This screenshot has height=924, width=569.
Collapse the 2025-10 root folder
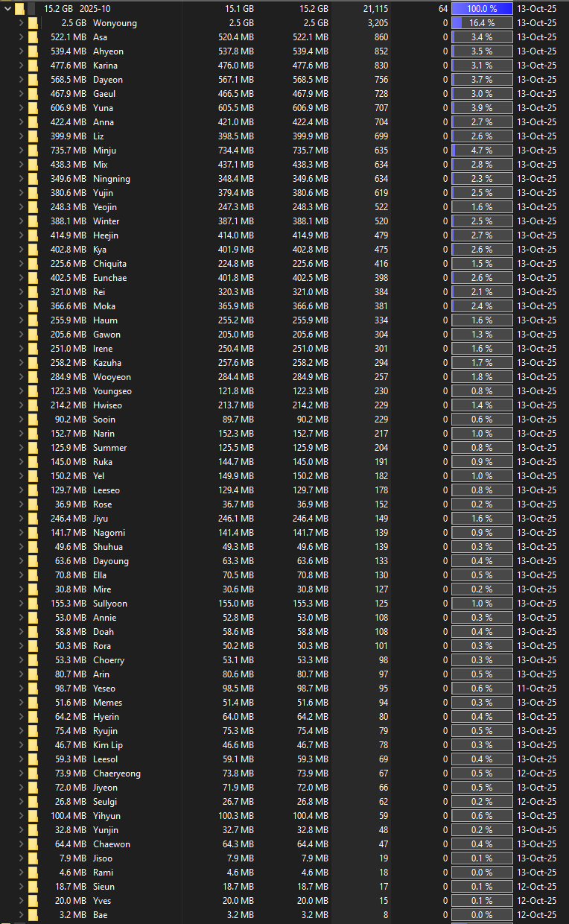point(6,9)
